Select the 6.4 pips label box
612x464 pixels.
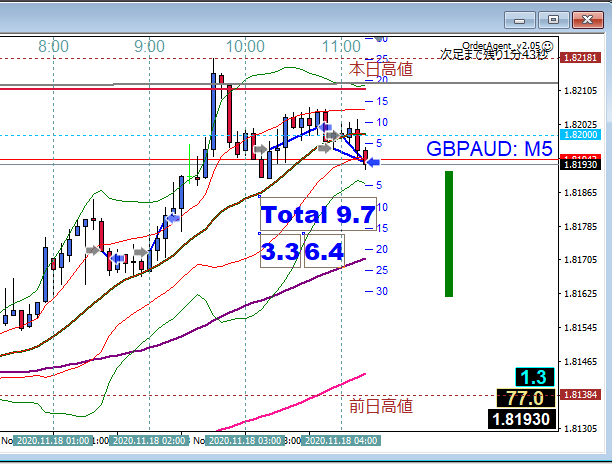coord(324,251)
